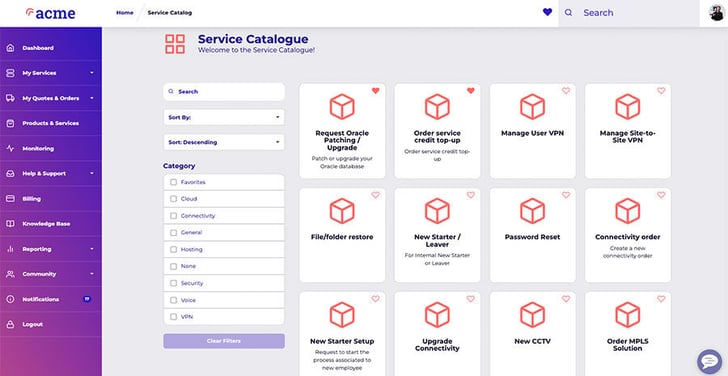Click the Password Reset cube icon

(x=533, y=211)
